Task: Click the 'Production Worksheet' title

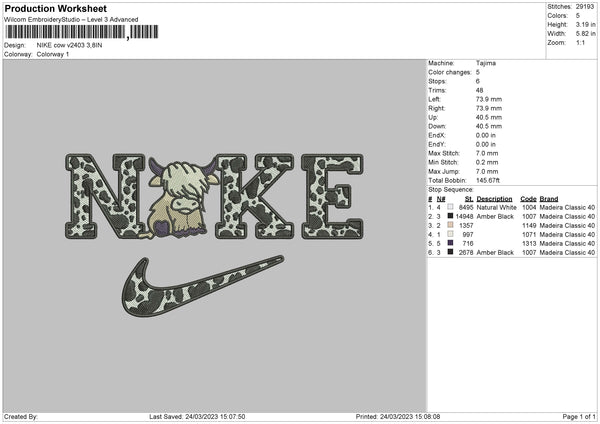Action: tap(55, 9)
